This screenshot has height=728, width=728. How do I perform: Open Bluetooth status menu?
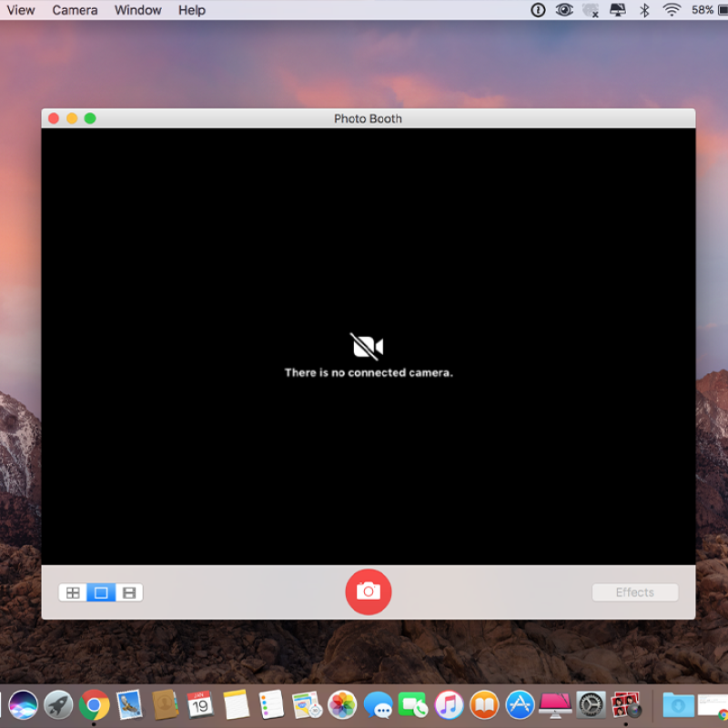[x=644, y=10]
